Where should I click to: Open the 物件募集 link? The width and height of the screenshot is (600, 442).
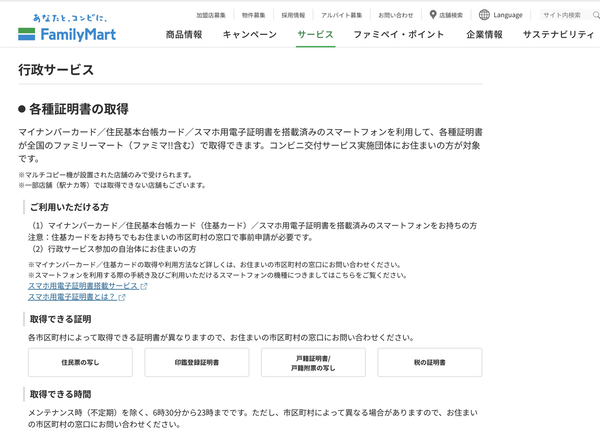tap(253, 15)
